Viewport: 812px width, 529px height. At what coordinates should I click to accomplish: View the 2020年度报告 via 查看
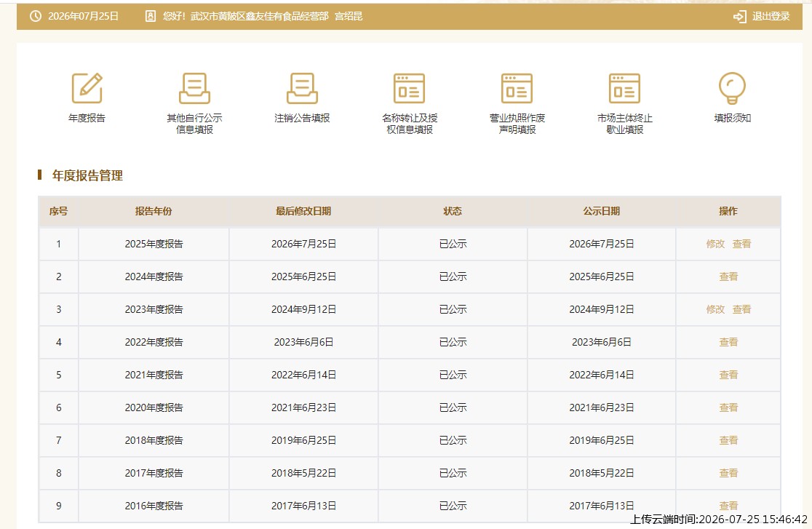[x=728, y=407]
